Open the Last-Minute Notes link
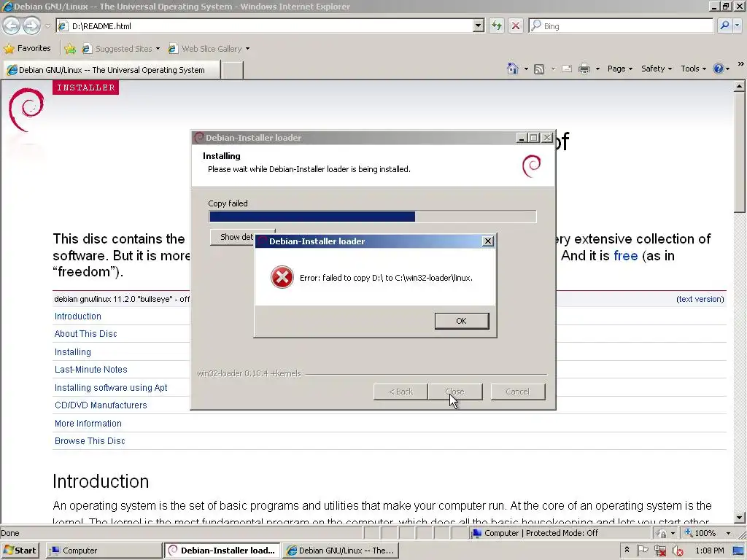The height and width of the screenshot is (560, 747). click(x=91, y=370)
